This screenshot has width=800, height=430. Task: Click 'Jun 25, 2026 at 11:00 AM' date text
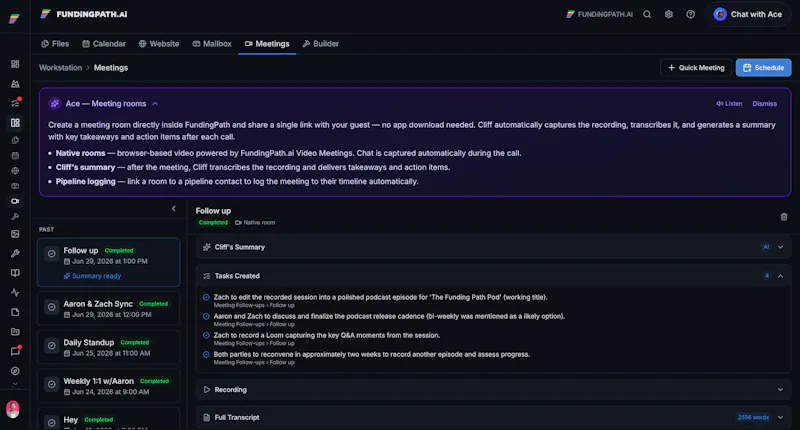pyautogui.click(x=111, y=353)
